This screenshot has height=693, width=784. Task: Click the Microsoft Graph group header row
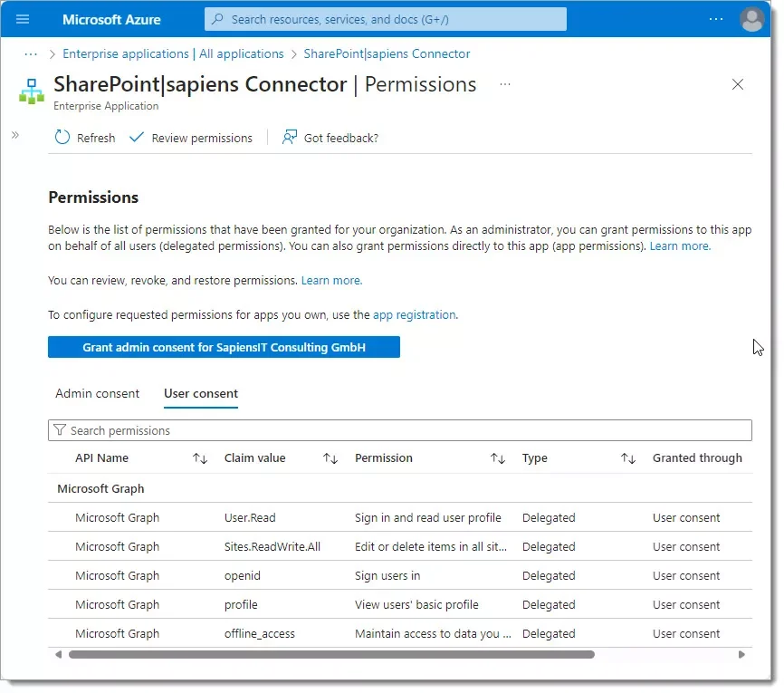[400, 488]
